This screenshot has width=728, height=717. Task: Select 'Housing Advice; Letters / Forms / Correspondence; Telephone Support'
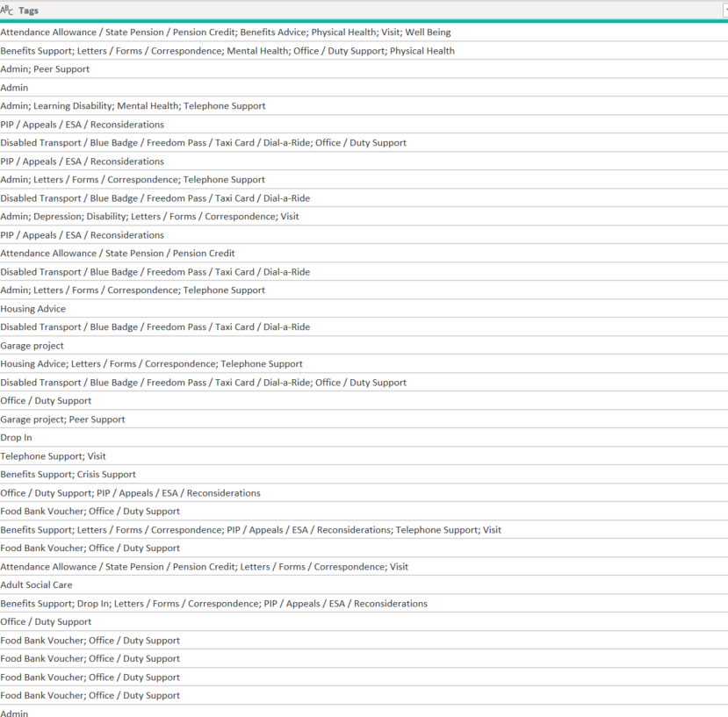364,364
